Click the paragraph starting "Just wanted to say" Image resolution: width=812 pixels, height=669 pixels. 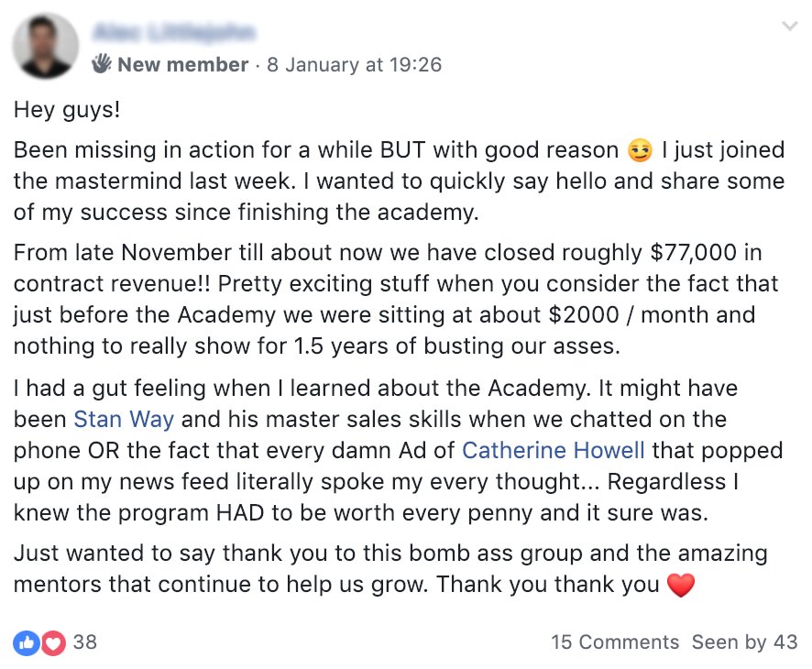point(385,568)
